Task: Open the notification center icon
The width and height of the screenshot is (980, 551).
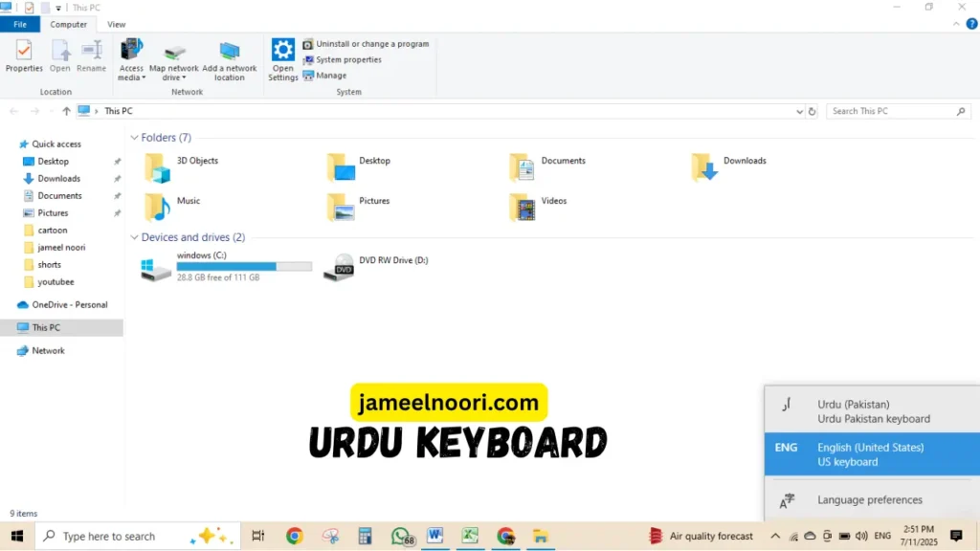Action: click(x=956, y=536)
